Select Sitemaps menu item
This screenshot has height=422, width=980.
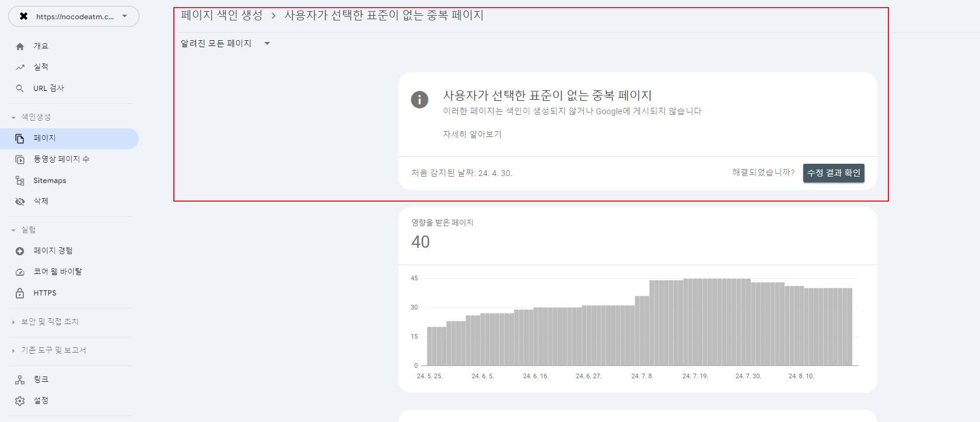click(50, 181)
